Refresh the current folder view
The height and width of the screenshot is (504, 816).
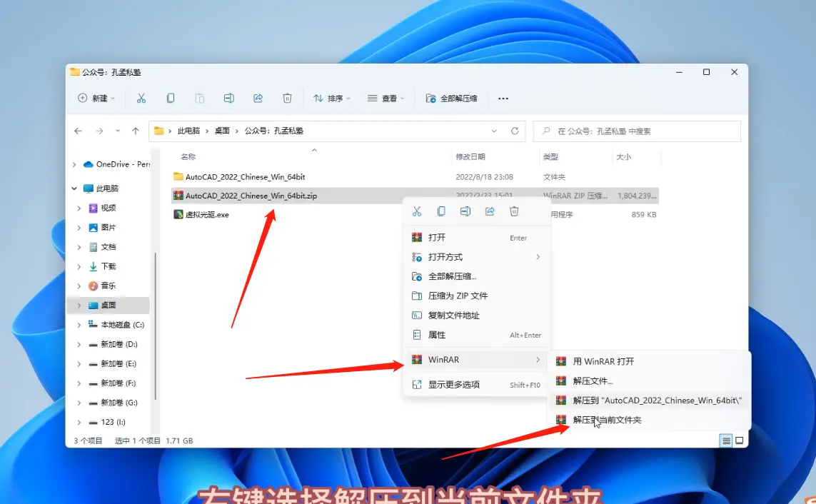515,131
